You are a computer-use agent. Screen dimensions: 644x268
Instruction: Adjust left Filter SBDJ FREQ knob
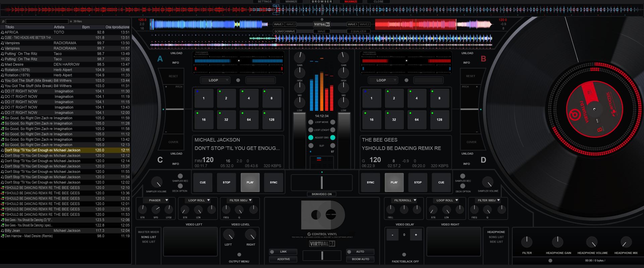[226, 210]
